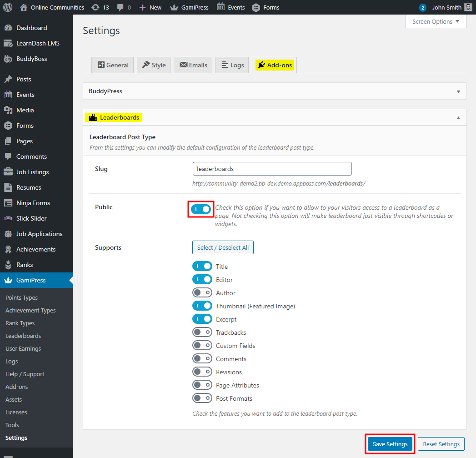Open the notification badge showing 2

tap(423, 8)
